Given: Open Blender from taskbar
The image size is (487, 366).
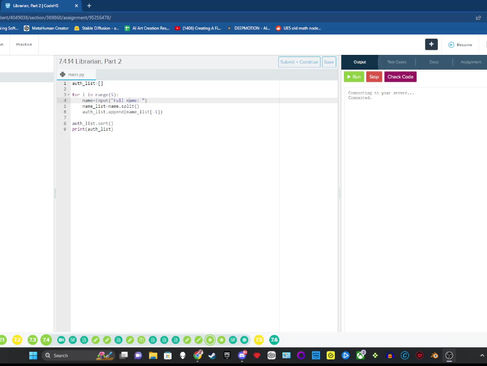Looking at the screenshot, I should coord(434,356).
